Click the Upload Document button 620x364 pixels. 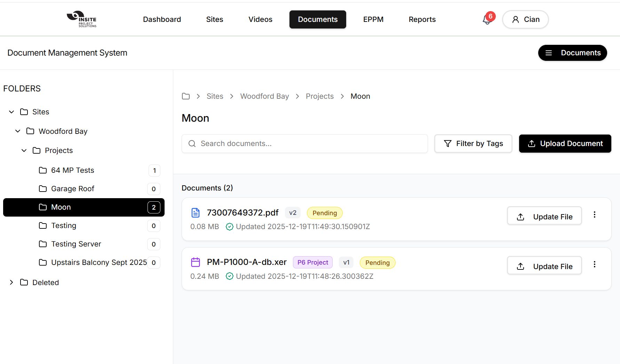point(565,144)
